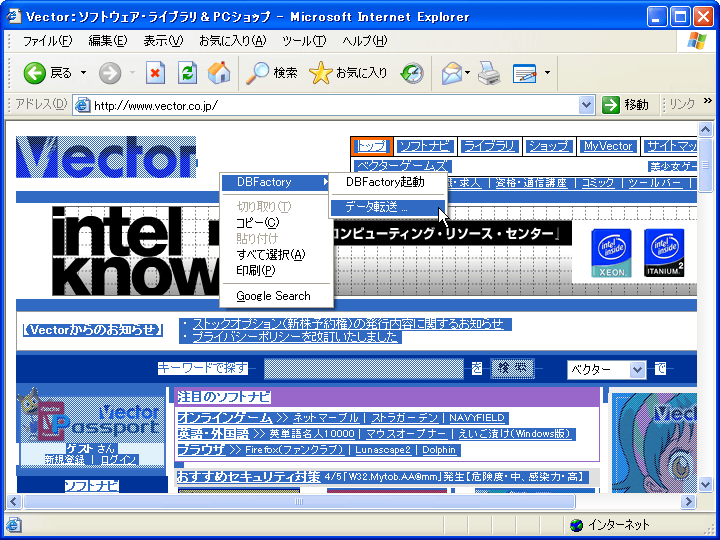Click the Windows flag logo icon
This screenshot has height=540, width=720.
tap(697, 41)
